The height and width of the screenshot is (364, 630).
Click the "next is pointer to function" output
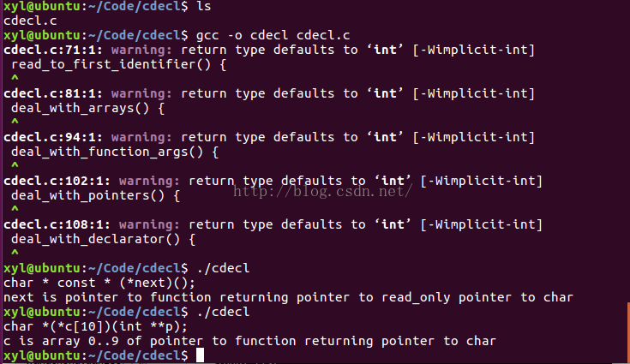pyautogui.click(x=287, y=297)
